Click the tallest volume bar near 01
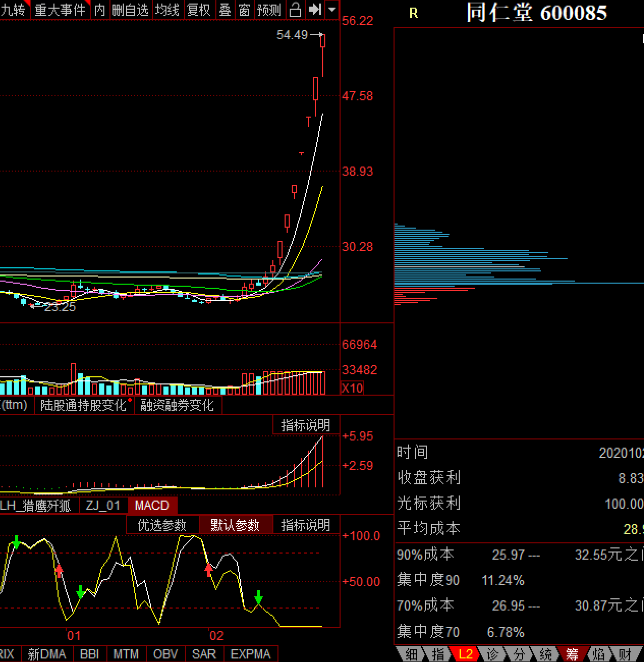The height and width of the screenshot is (662, 644). click(73, 379)
